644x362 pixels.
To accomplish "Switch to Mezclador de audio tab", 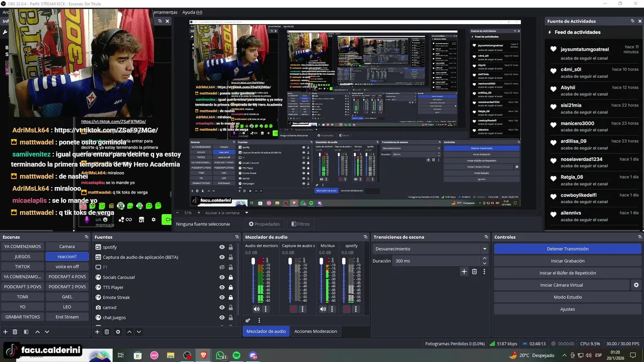I will pos(266,331).
